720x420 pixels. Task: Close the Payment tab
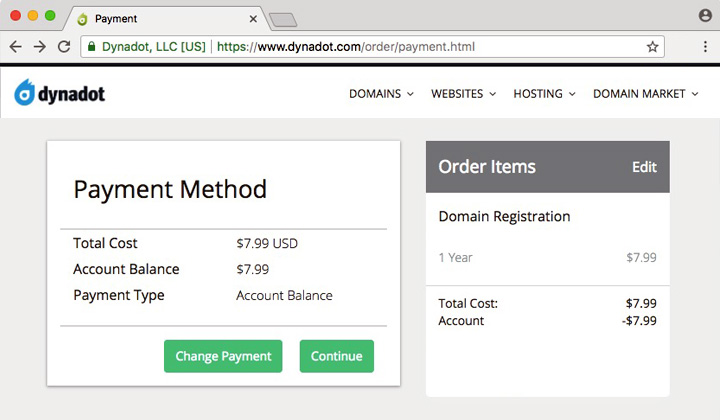pos(253,19)
